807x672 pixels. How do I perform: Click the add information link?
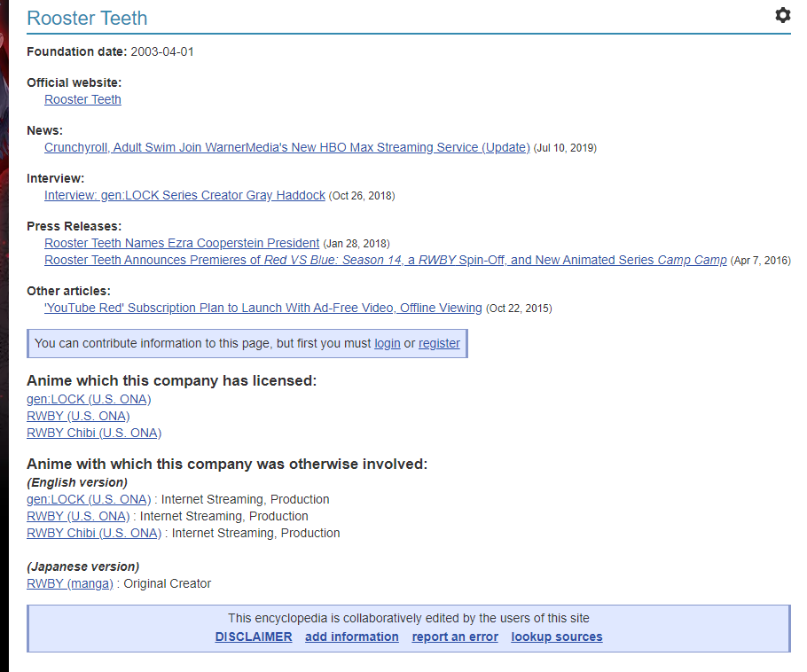[352, 637]
